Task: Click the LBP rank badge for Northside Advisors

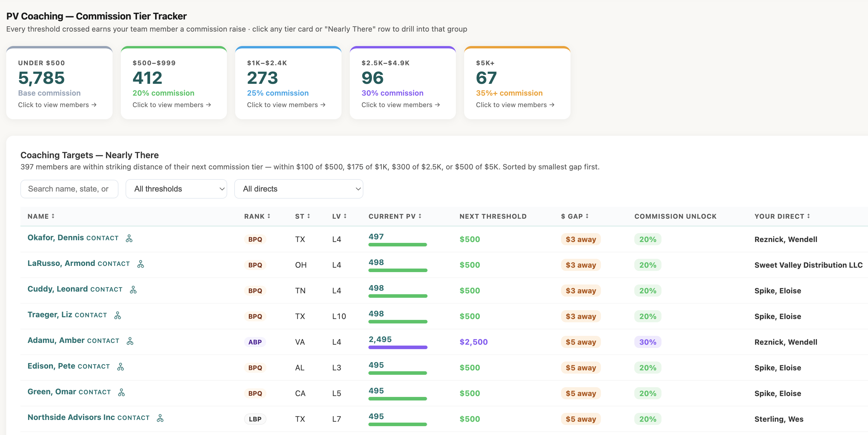Action: coord(255,419)
